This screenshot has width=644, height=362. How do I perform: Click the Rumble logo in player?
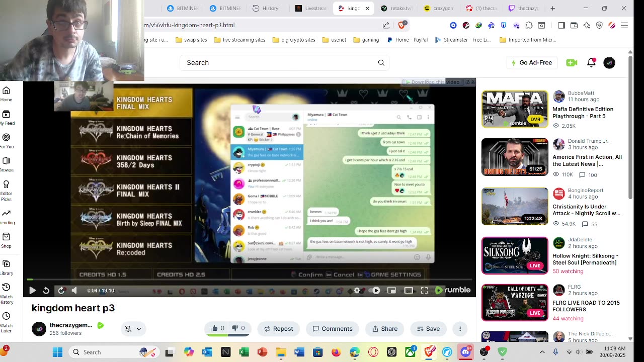tap(453, 290)
